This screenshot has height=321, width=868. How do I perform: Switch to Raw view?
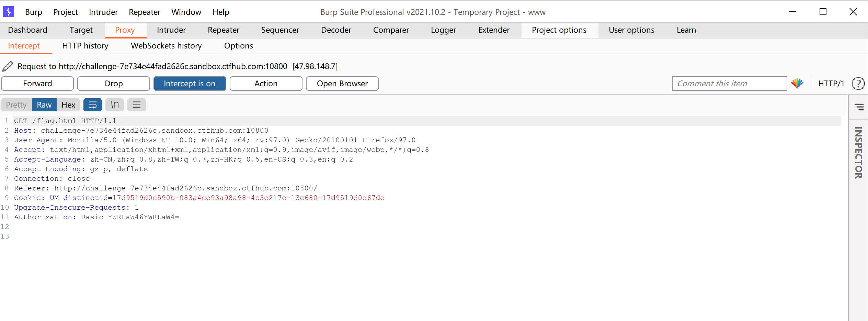tap(44, 105)
